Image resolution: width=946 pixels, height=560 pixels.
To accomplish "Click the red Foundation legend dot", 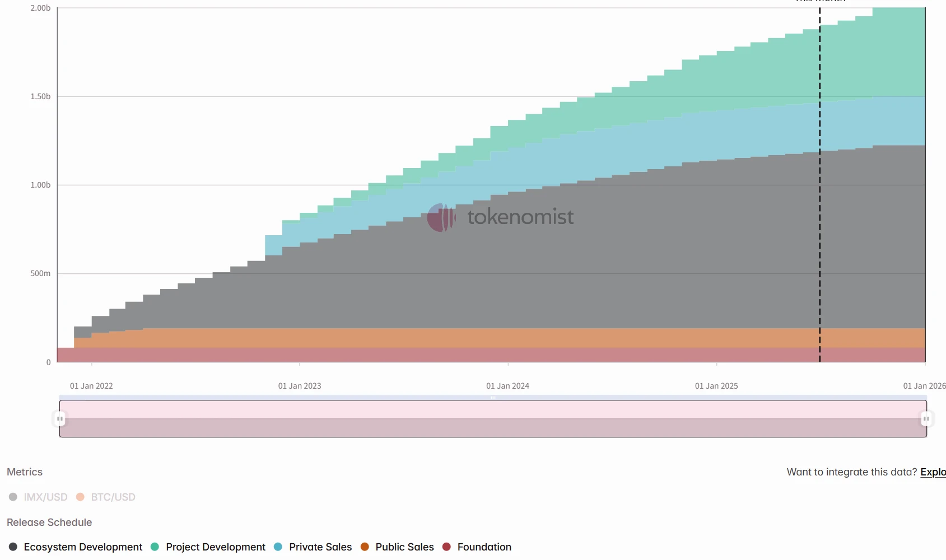I will click(445, 547).
